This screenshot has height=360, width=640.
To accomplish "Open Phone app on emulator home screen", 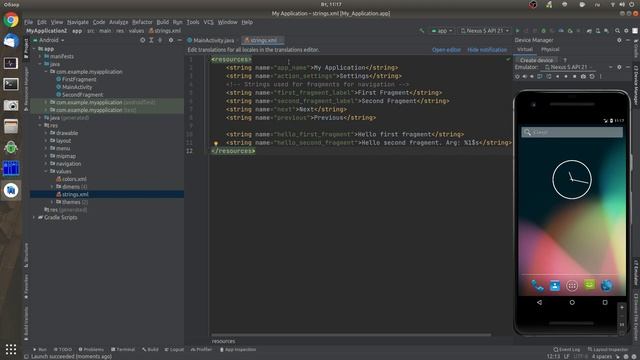I will (537, 286).
